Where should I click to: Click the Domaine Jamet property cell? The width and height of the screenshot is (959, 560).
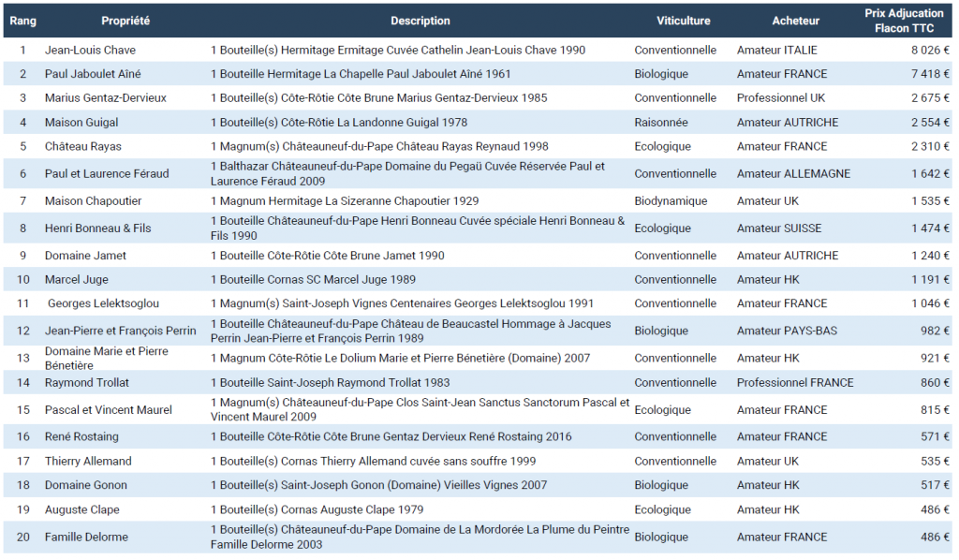85,256
